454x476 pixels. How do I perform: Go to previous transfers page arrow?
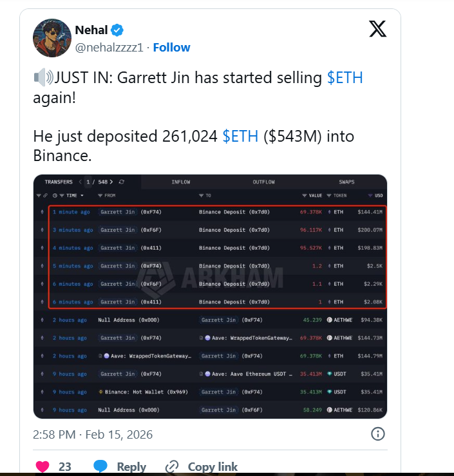click(80, 182)
